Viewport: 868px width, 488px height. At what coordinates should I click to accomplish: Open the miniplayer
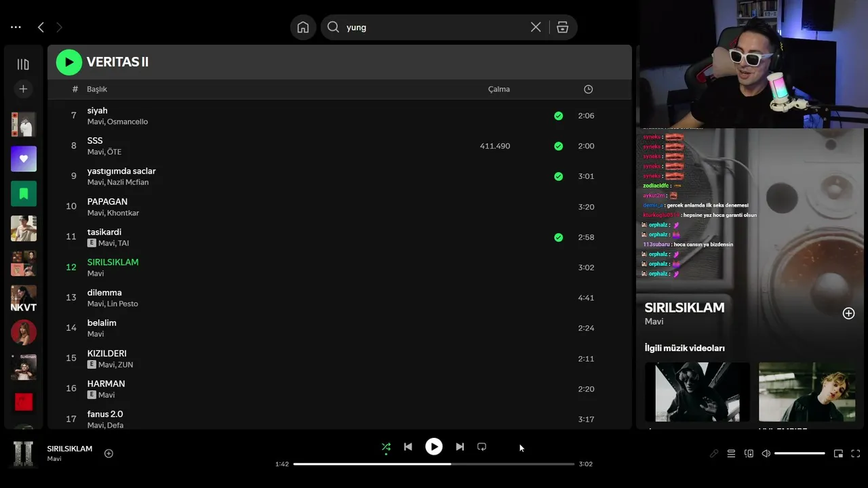point(838,453)
